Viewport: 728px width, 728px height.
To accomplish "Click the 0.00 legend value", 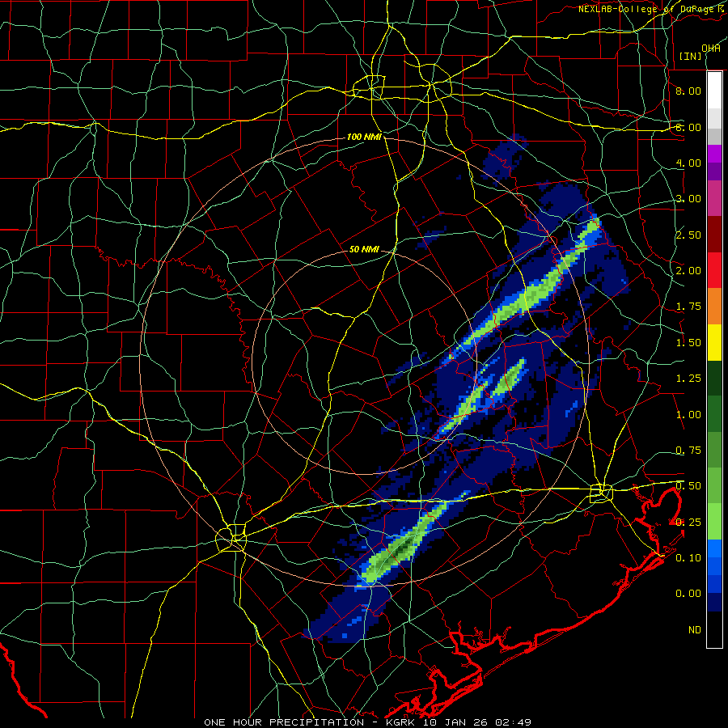I will [x=688, y=594].
